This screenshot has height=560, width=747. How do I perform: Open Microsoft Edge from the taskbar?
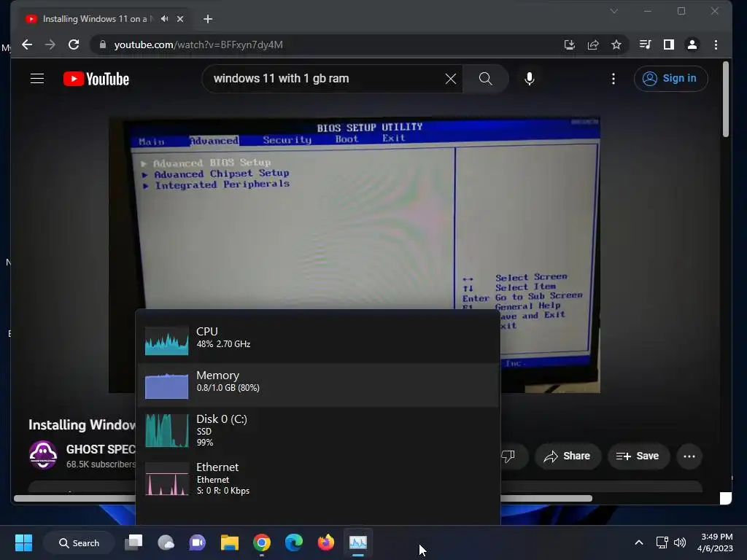click(x=294, y=542)
